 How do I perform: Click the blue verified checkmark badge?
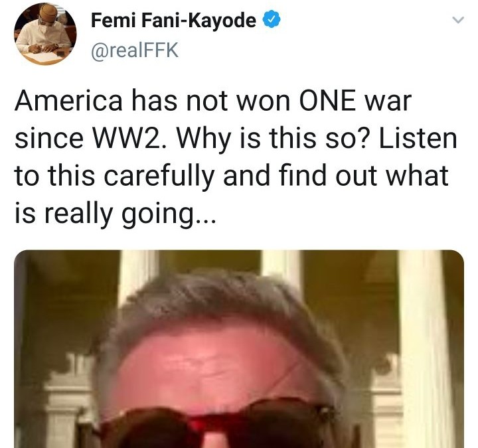coord(272,21)
